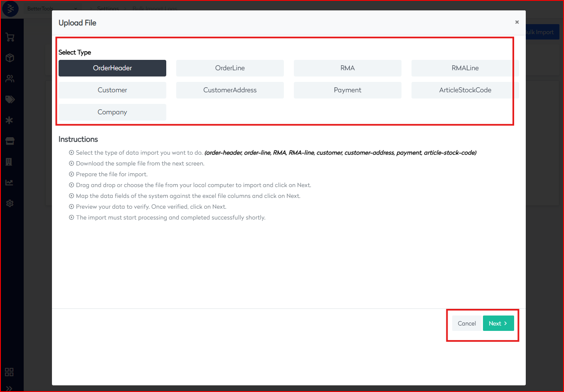The image size is (564, 392).
Task: Select the OrderLine import type
Action: pos(230,68)
